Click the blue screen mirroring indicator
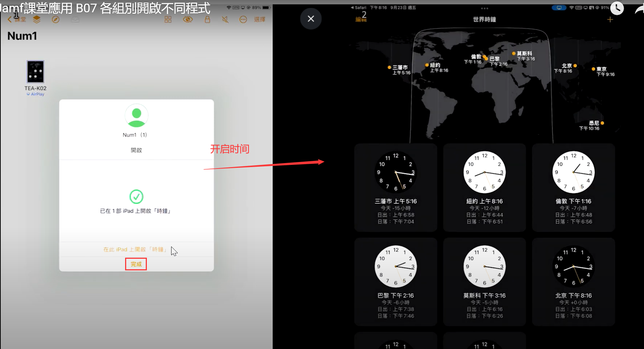Image resolution: width=644 pixels, height=349 pixels. [559, 8]
